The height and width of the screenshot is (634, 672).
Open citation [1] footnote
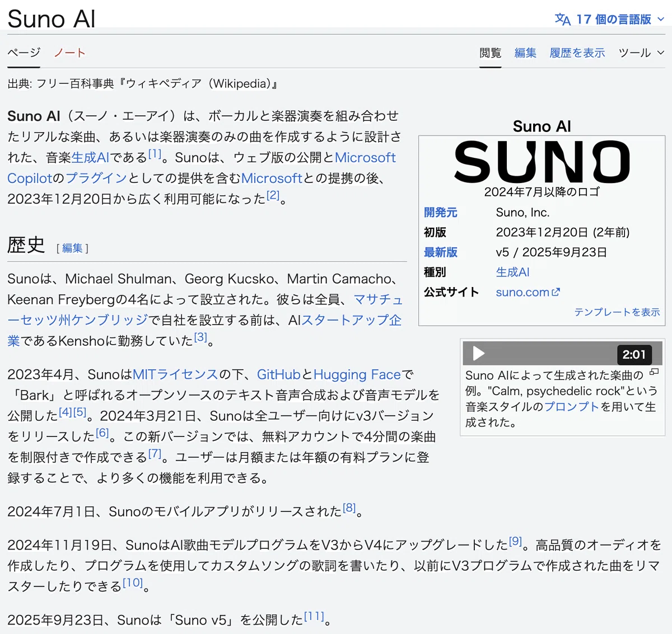point(155,154)
